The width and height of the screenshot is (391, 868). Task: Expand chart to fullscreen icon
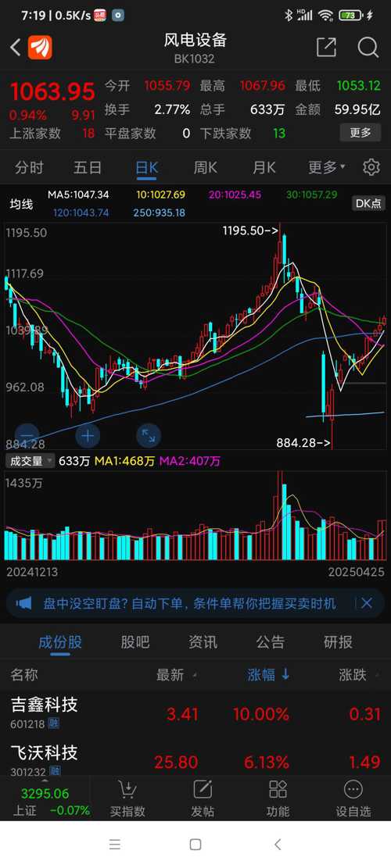coord(148,436)
